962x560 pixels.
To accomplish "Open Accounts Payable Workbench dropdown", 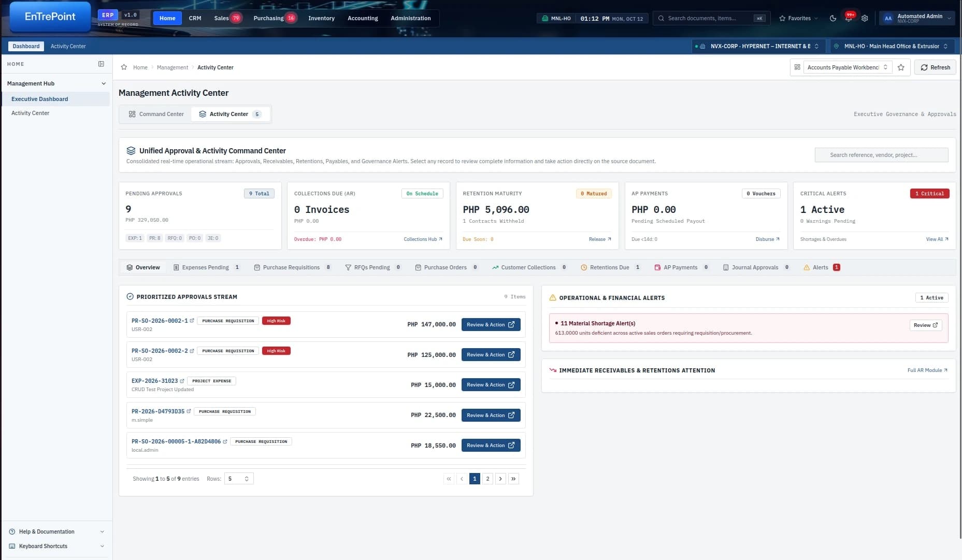I will tap(848, 67).
